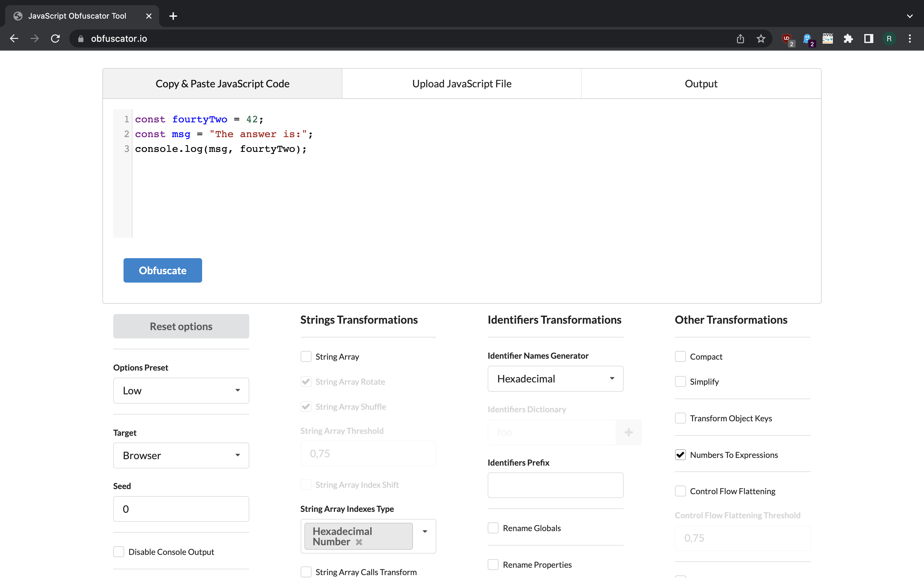
Task: Toggle String Array Index Shift checkbox
Action: (306, 485)
